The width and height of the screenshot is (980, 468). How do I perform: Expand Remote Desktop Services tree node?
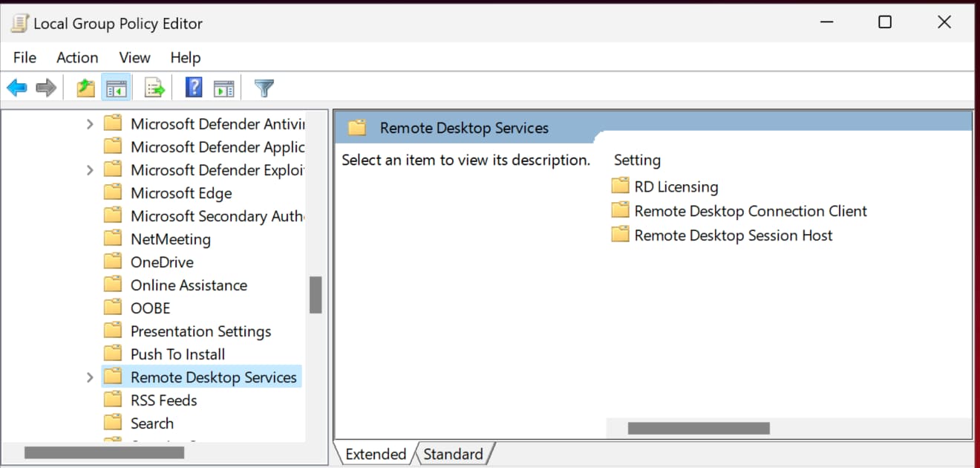[90, 377]
